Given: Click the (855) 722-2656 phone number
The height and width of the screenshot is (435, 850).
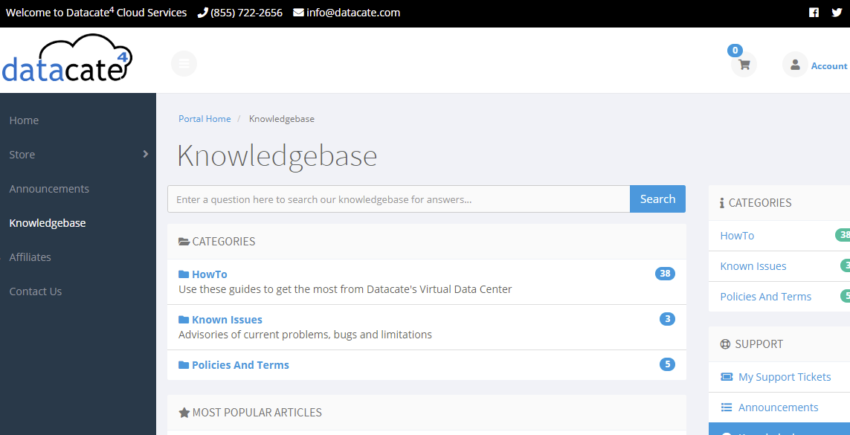Looking at the screenshot, I should tap(247, 12).
